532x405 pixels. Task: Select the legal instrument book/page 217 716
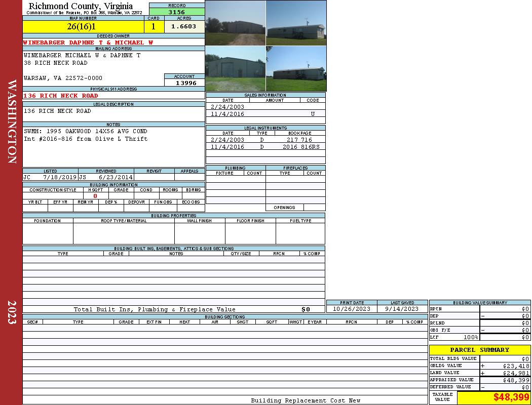pos(299,140)
